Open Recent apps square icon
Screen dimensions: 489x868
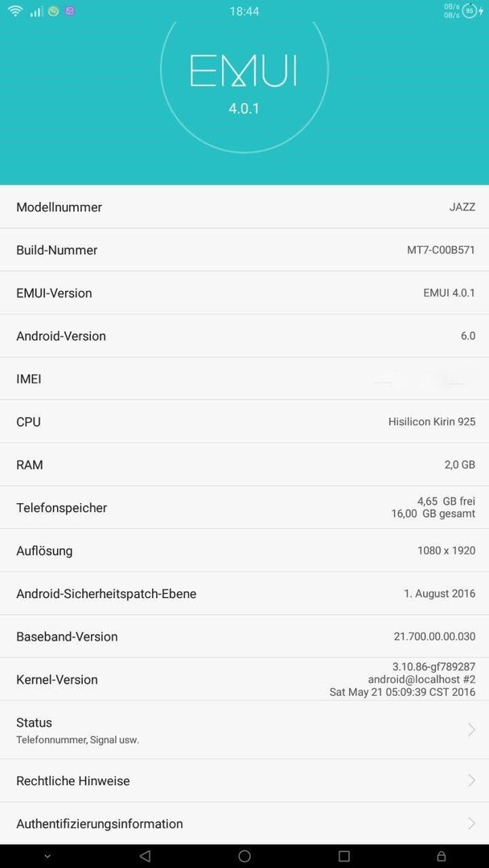click(344, 856)
